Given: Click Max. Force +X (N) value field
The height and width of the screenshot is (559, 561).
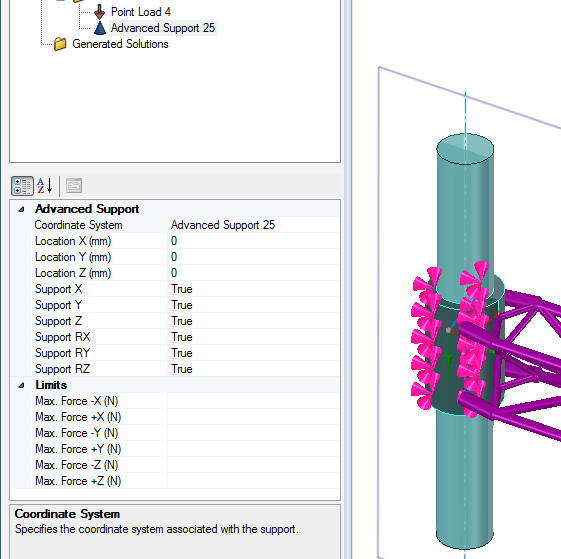Looking at the screenshot, I should (x=253, y=417).
